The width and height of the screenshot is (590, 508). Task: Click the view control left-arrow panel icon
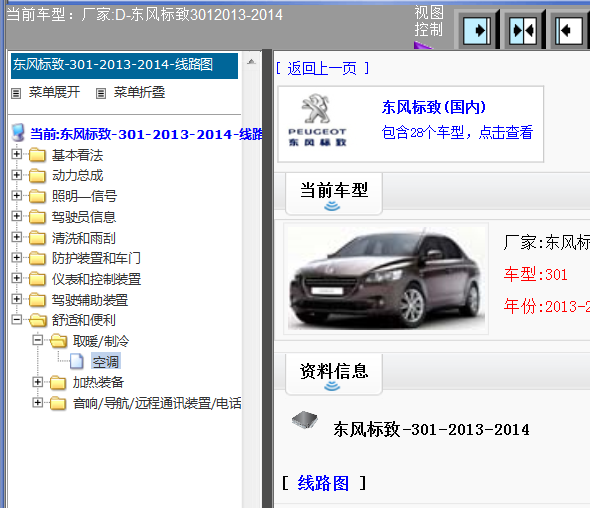point(569,30)
